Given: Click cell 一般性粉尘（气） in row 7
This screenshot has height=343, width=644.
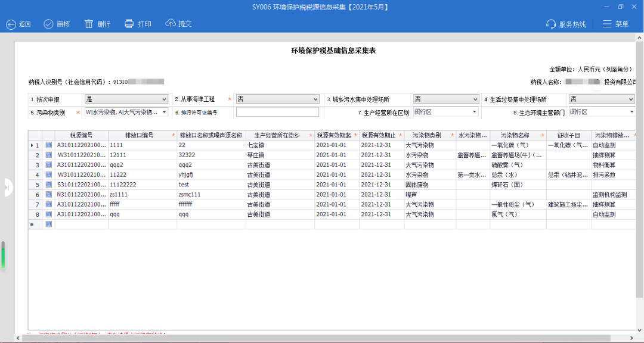Looking at the screenshot, I should coord(518,204).
